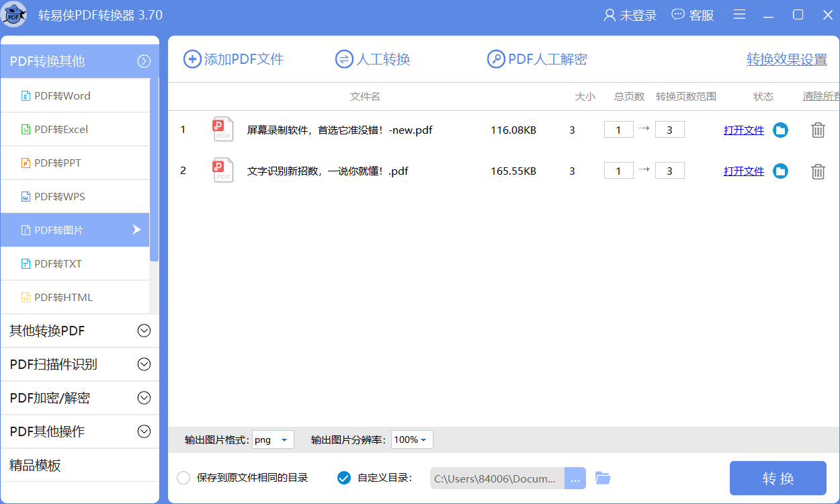Edit the start page number for first file
This screenshot has width=840, height=504.
[x=618, y=129]
